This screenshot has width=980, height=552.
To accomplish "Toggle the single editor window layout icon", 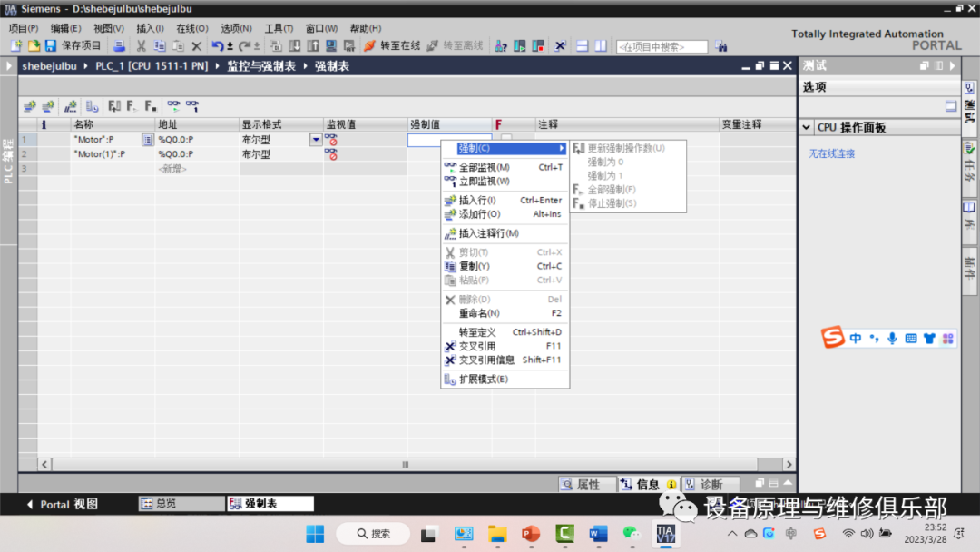I will pyautogui.click(x=581, y=45).
